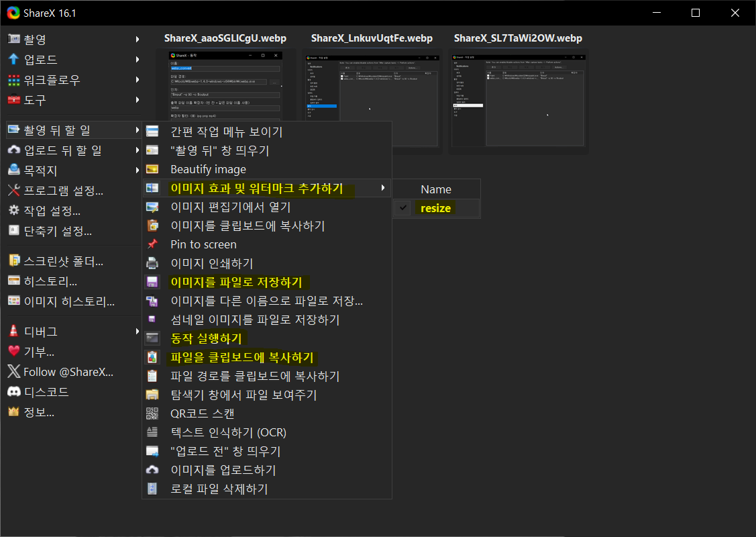Select the Beautify image menu entry

267,169
